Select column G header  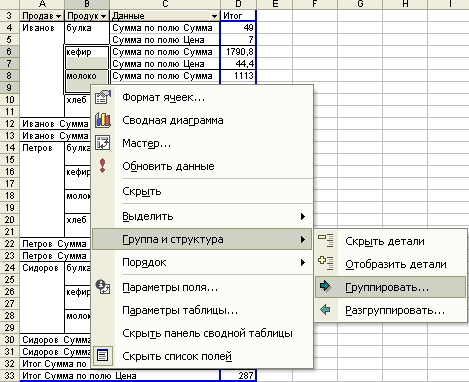[360, 4]
